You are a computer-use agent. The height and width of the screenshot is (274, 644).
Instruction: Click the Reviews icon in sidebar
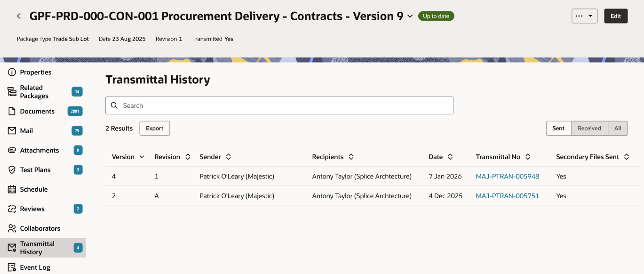pos(12,209)
